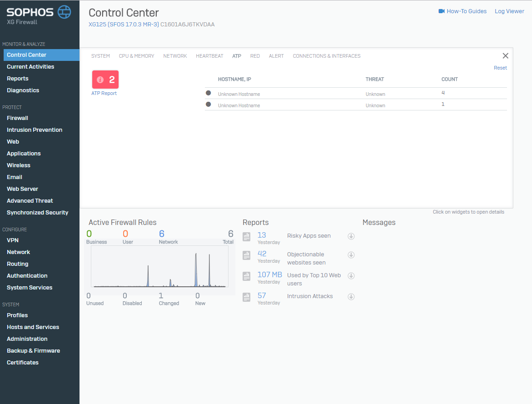
Task: Click report icon beside Intrusion Attacks
Action: coord(247,297)
